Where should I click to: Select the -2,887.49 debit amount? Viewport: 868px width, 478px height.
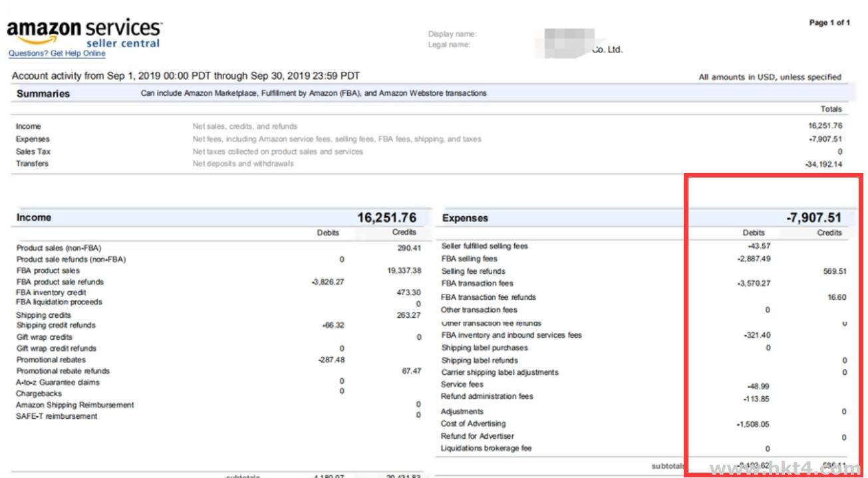click(x=754, y=259)
